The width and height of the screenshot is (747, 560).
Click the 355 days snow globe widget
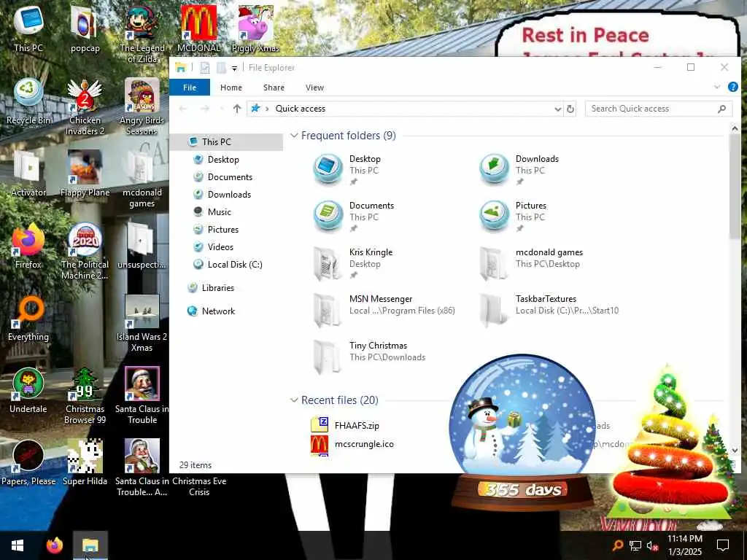tap(522, 433)
